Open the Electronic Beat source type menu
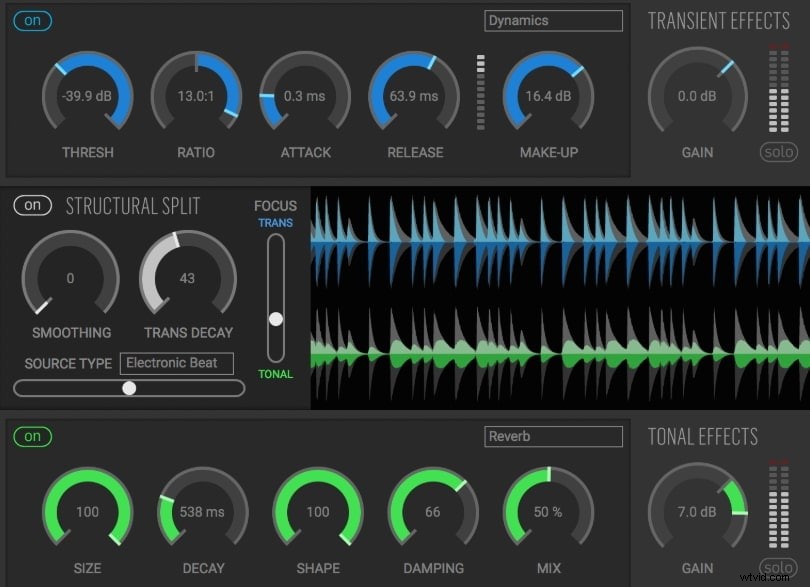This screenshot has height=587, width=810. (176, 363)
